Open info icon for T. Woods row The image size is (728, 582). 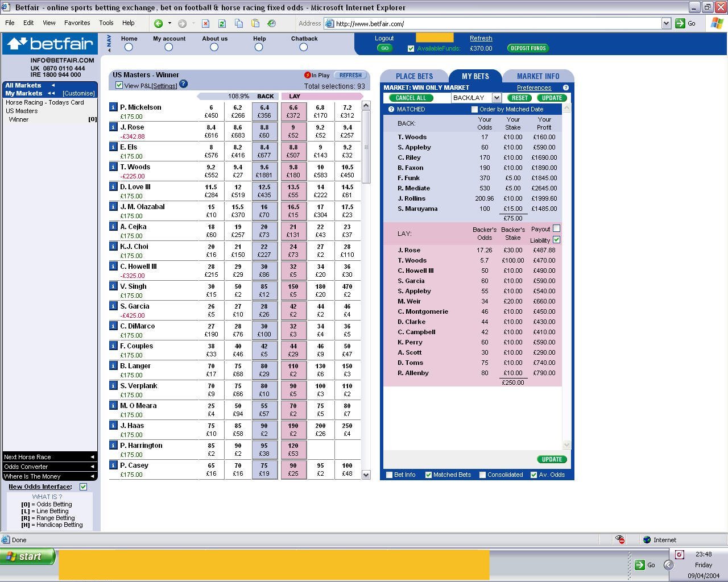[x=113, y=167]
